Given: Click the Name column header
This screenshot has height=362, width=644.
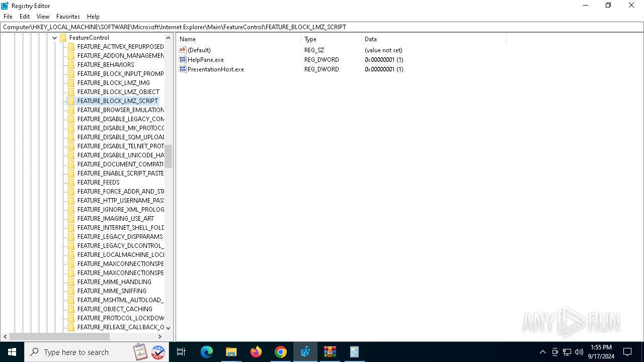Looking at the screenshot, I should [239, 39].
